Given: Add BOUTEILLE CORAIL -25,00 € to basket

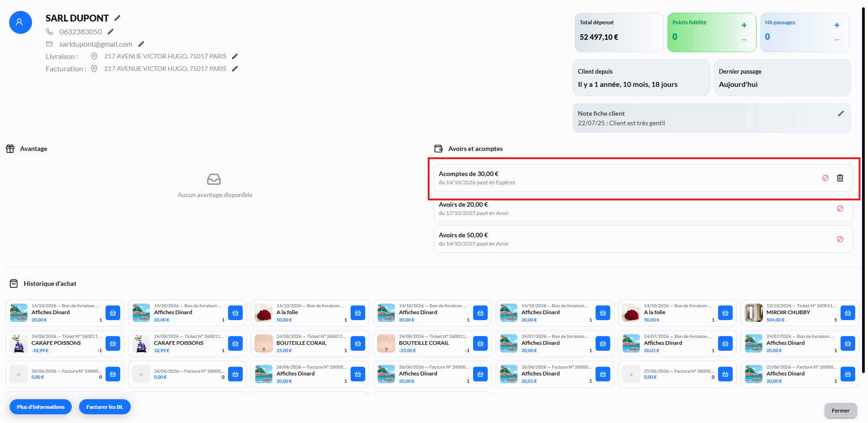Looking at the screenshot, I should (x=480, y=343).
